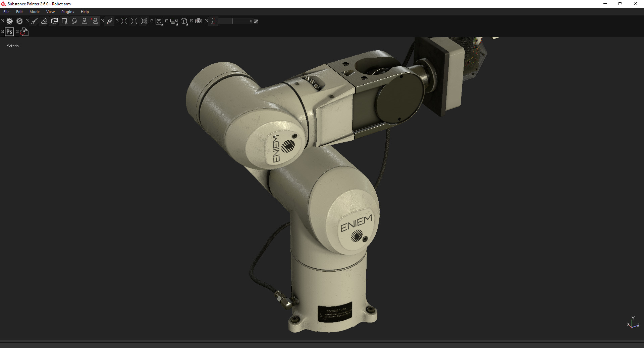Click the pencil button beside brush size field

[256, 21]
